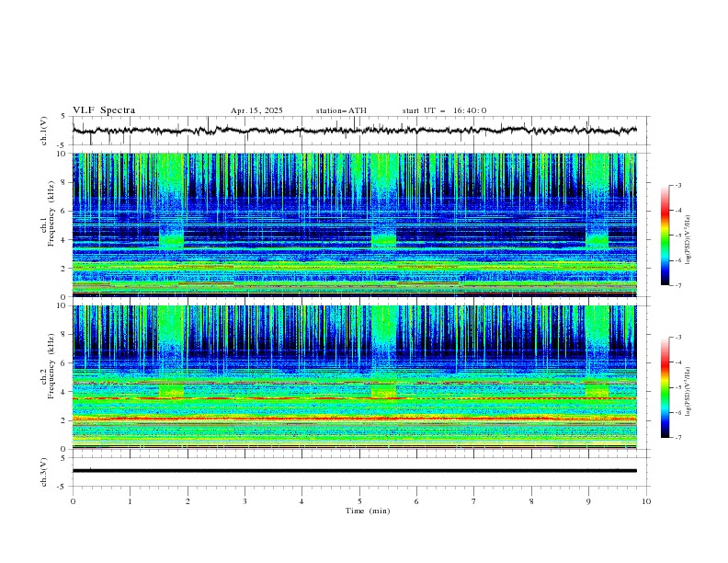
Task: Click time axis tick label '7'
Action: coord(473,501)
